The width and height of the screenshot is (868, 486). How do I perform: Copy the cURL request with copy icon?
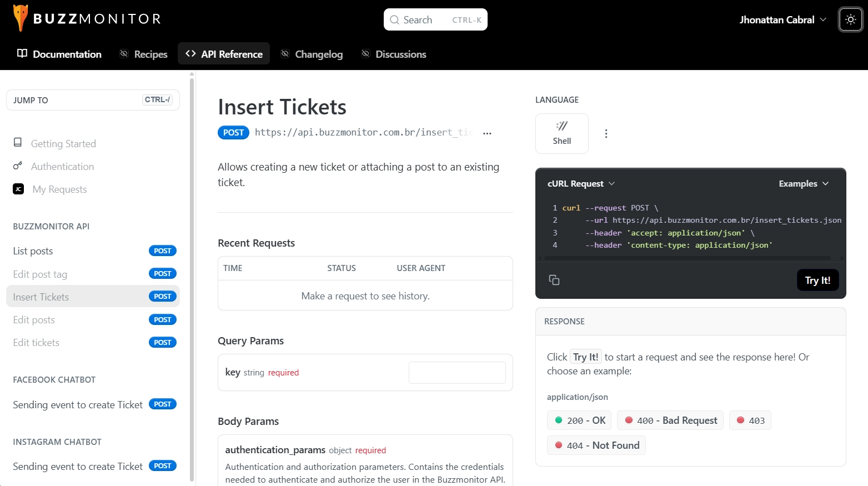pos(554,280)
